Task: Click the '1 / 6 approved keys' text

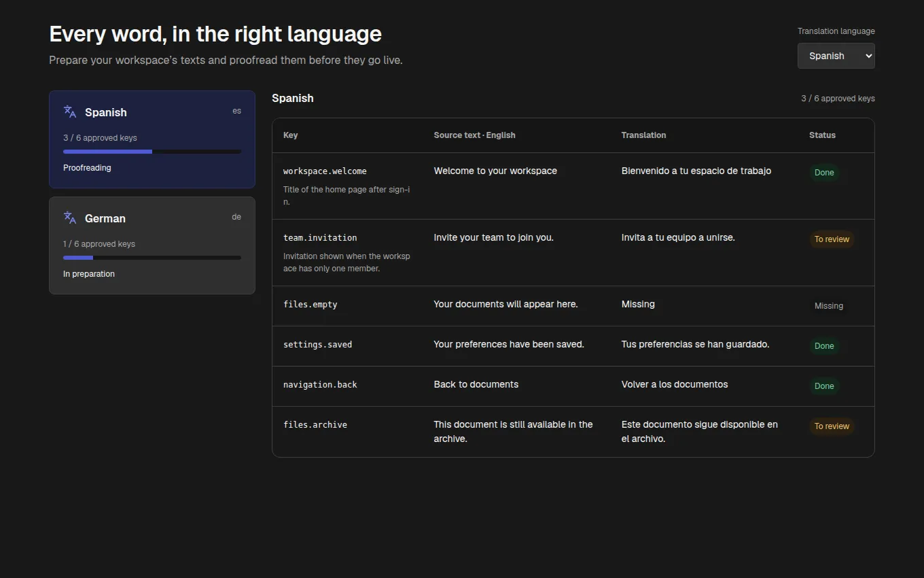Action: [99, 244]
